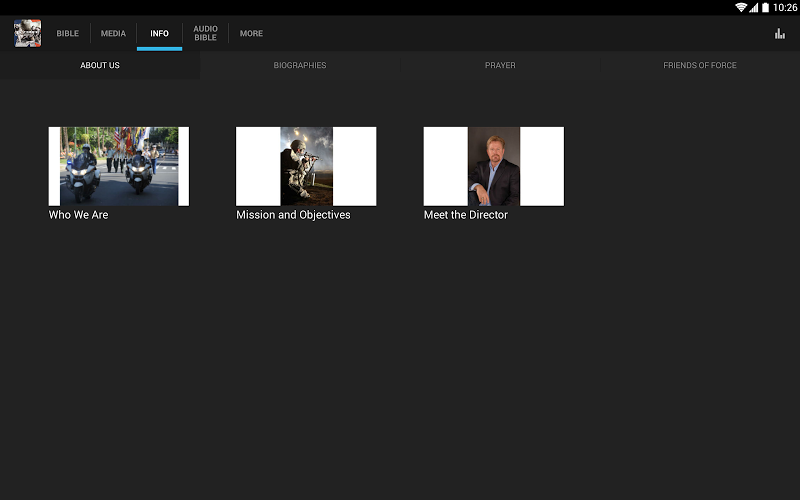Image resolution: width=800 pixels, height=500 pixels.
Task: Go to the Audio Bible tab
Action: [205, 34]
